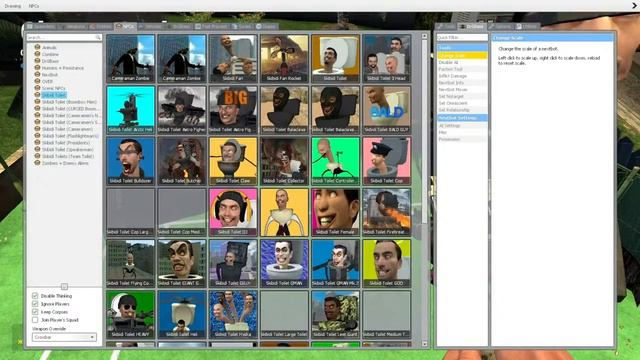Open the Possession settings entry
The height and width of the screenshot is (360, 640).
pyautogui.click(x=462, y=139)
